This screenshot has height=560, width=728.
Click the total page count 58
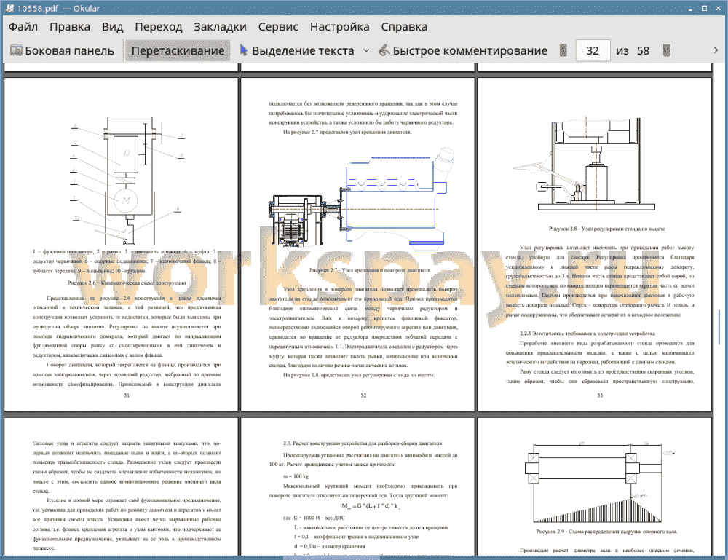643,51
